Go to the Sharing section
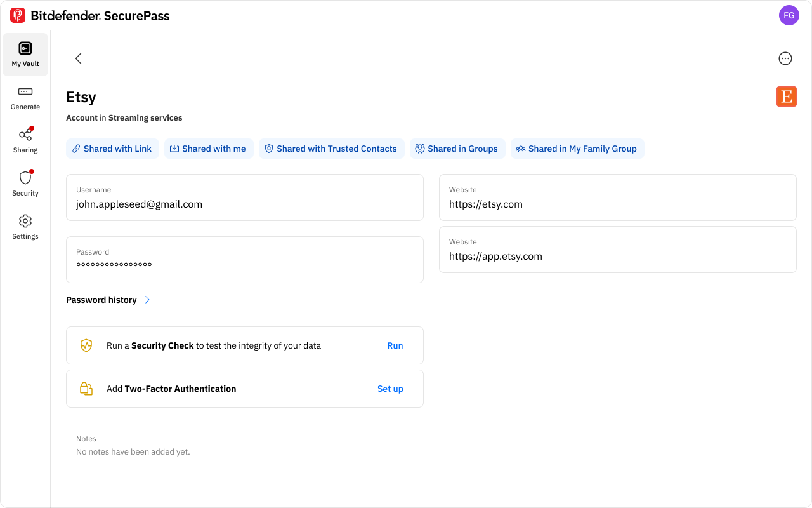812x508 pixels. [x=25, y=141]
